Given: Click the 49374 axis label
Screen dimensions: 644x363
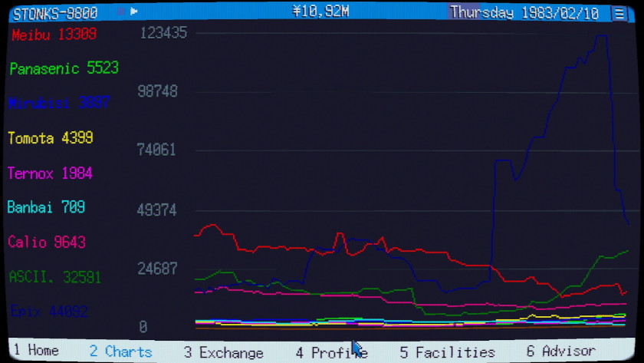Looking at the screenshot, I should [x=157, y=210].
